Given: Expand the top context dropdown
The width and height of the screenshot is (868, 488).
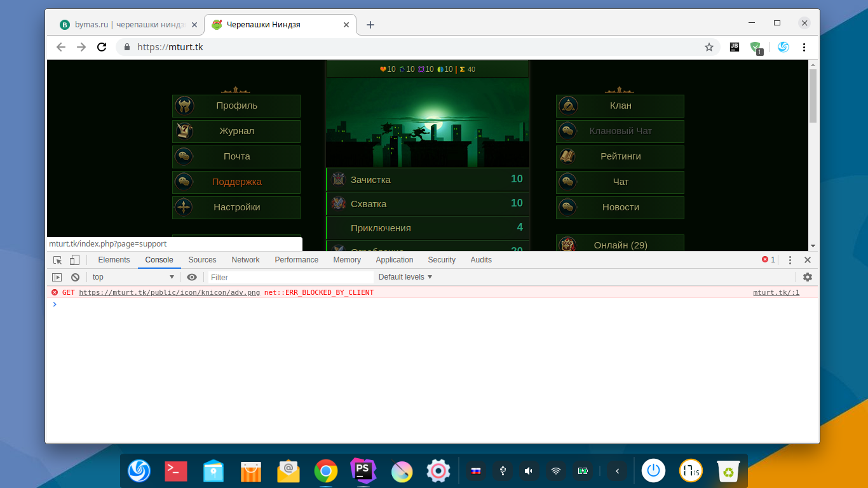Looking at the screenshot, I should 133,277.
